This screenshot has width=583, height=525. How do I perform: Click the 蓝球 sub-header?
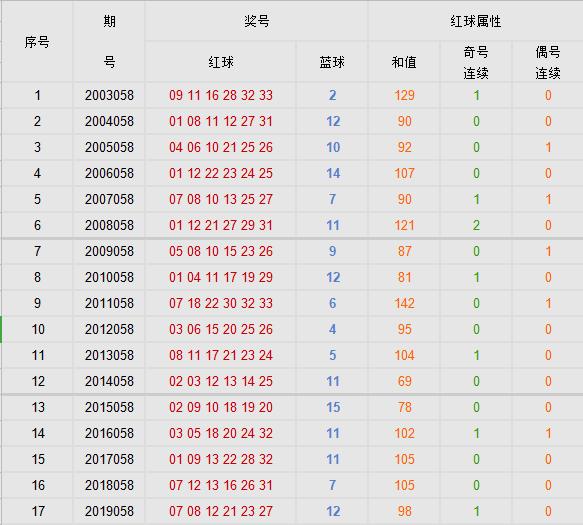(x=332, y=62)
